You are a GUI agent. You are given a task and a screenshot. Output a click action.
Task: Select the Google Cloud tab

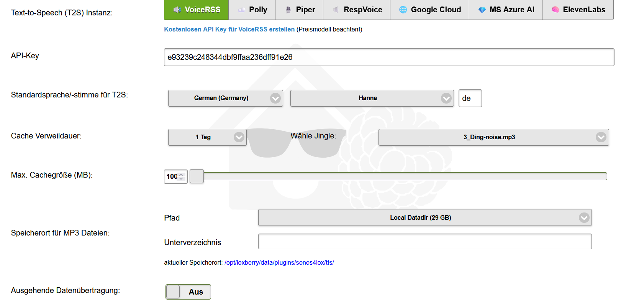[429, 10]
